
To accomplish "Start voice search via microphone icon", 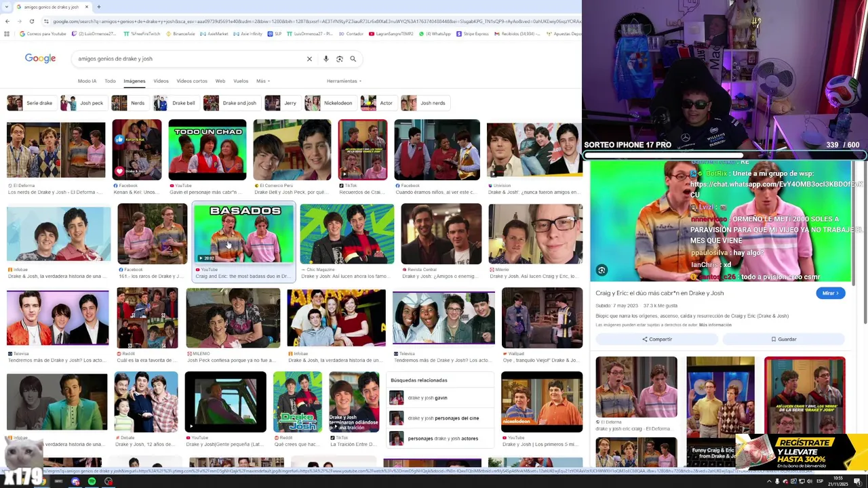I will click(326, 59).
